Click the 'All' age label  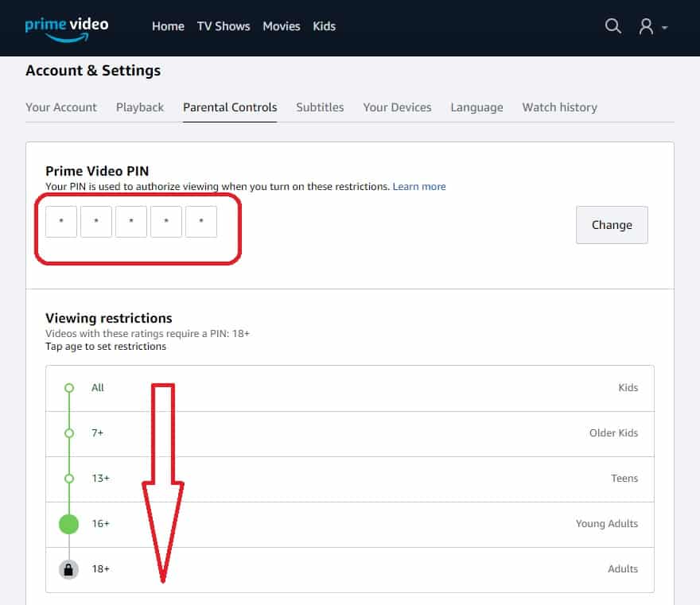coord(98,388)
